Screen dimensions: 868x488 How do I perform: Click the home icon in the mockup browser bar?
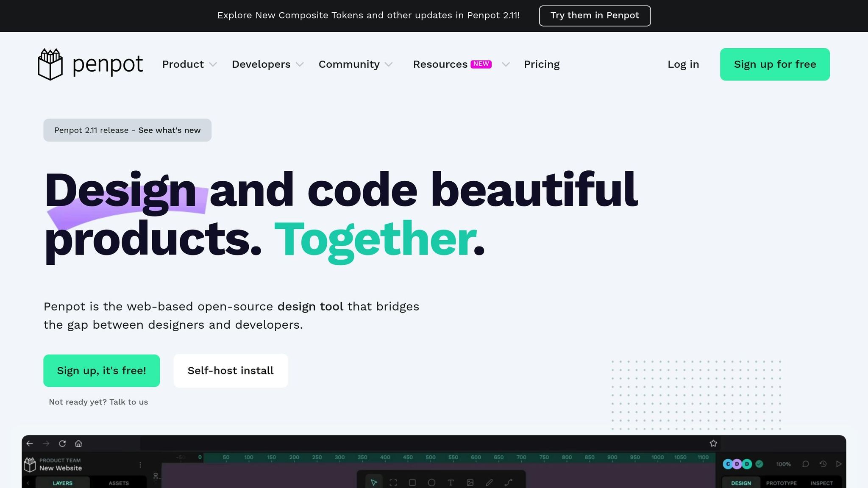[x=78, y=444]
